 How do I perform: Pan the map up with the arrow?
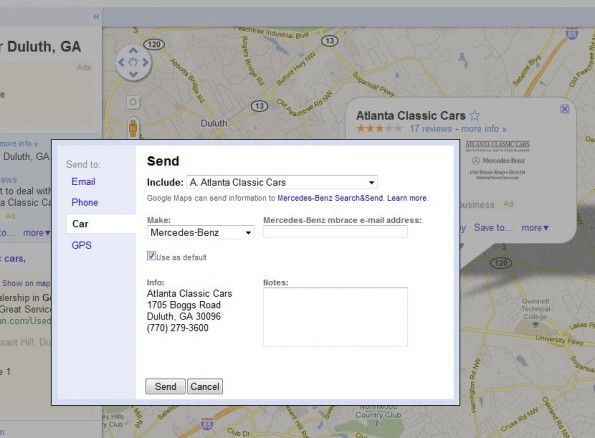(133, 50)
